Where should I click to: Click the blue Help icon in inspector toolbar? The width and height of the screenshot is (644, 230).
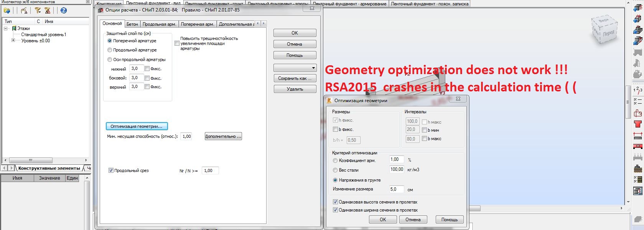[64, 11]
